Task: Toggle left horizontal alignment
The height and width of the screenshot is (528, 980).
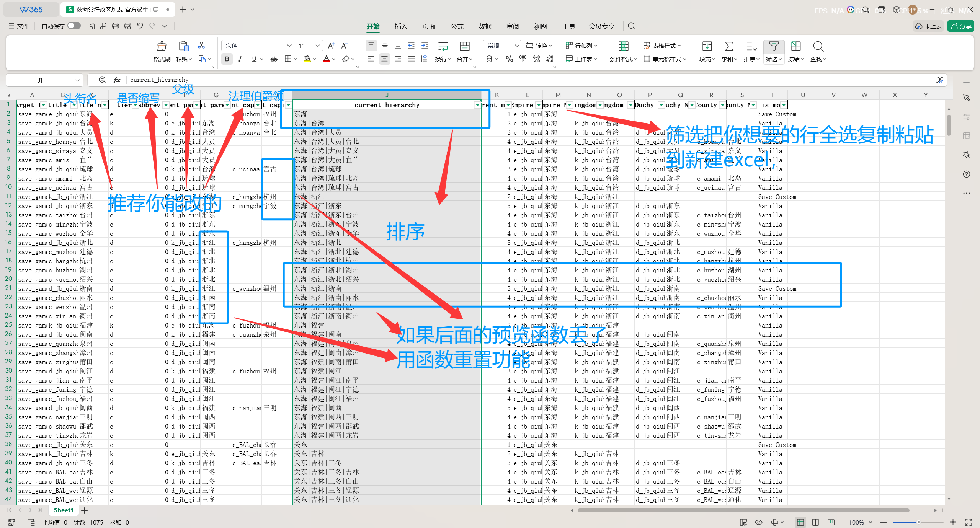Action: pyautogui.click(x=371, y=59)
